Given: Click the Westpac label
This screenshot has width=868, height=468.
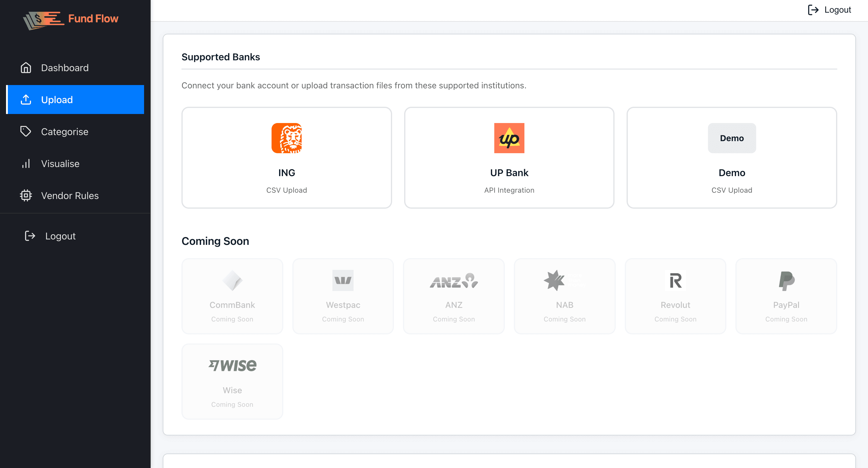Looking at the screenshot, I should (x=343, y=305).
